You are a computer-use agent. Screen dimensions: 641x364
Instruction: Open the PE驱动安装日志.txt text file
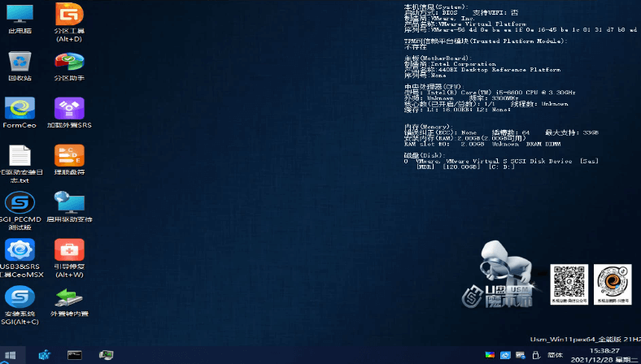click(x=20, y=163)
